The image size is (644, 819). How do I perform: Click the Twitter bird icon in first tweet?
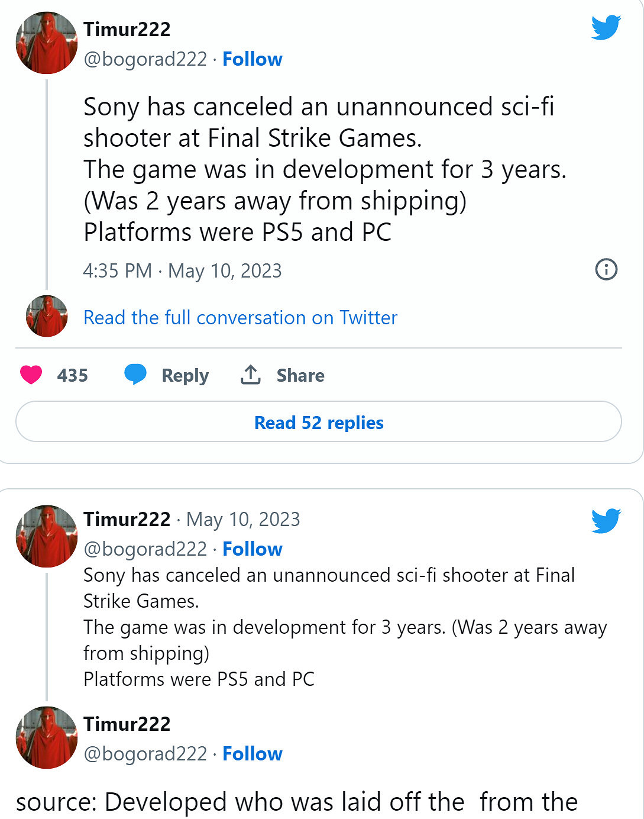[x=605, y=27]
